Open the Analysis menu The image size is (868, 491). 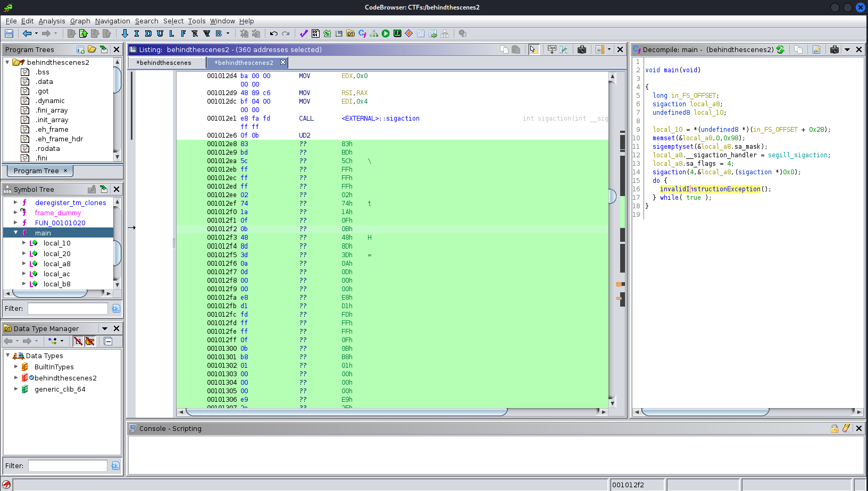coord(52,21)
